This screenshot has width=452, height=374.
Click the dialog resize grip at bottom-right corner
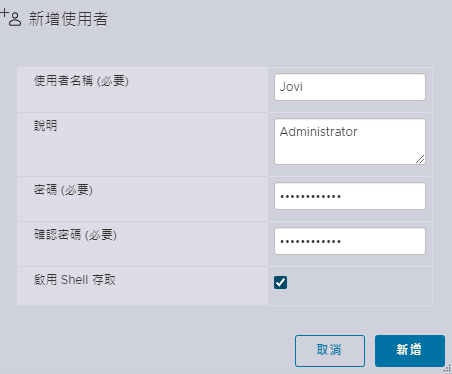tap(448, 368)
